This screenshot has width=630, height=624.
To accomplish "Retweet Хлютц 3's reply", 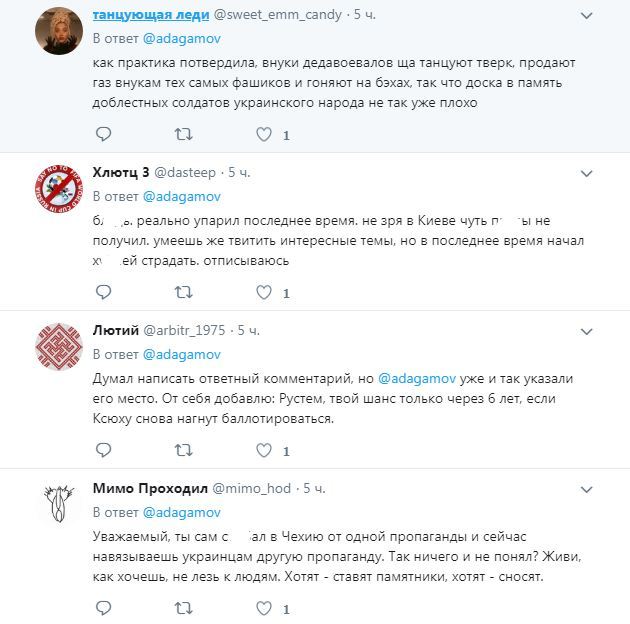I will 183,292.
